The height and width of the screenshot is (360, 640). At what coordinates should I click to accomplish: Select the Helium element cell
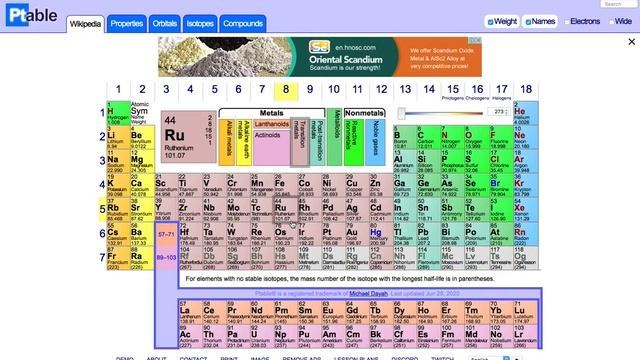click(526, 113)
